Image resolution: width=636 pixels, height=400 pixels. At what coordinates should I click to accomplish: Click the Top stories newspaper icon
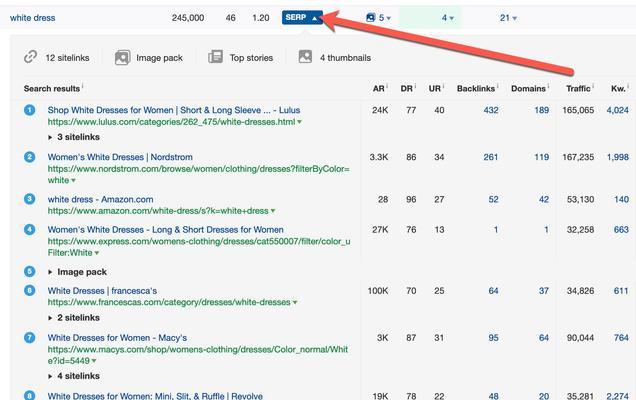215,57
